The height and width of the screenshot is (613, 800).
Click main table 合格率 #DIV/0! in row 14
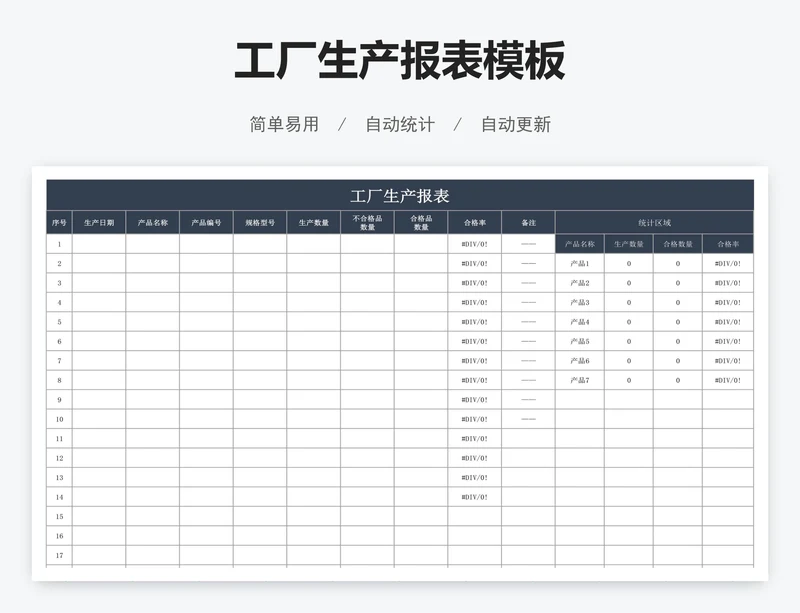coord(474,497)
